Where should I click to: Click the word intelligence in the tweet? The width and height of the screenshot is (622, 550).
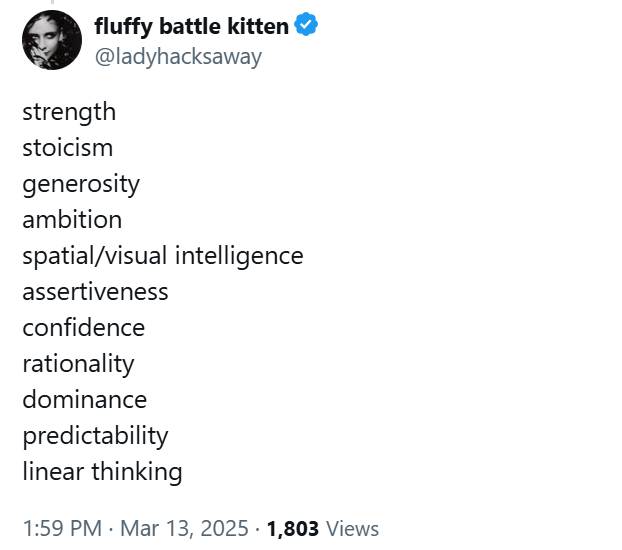(x=239, y=256)
